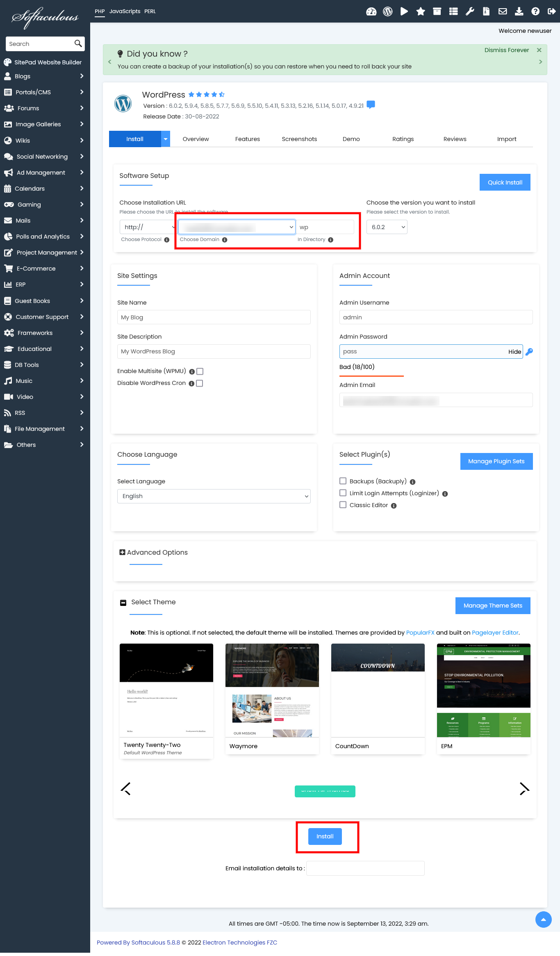Screen dimensions: 560x956
Task: Open the help question mark icon
Action: (x=535, y=11)
